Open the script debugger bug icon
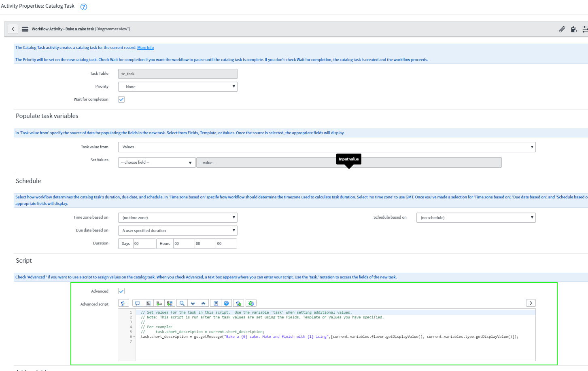The width and height of the screenshot is (588, 371). 251,303
